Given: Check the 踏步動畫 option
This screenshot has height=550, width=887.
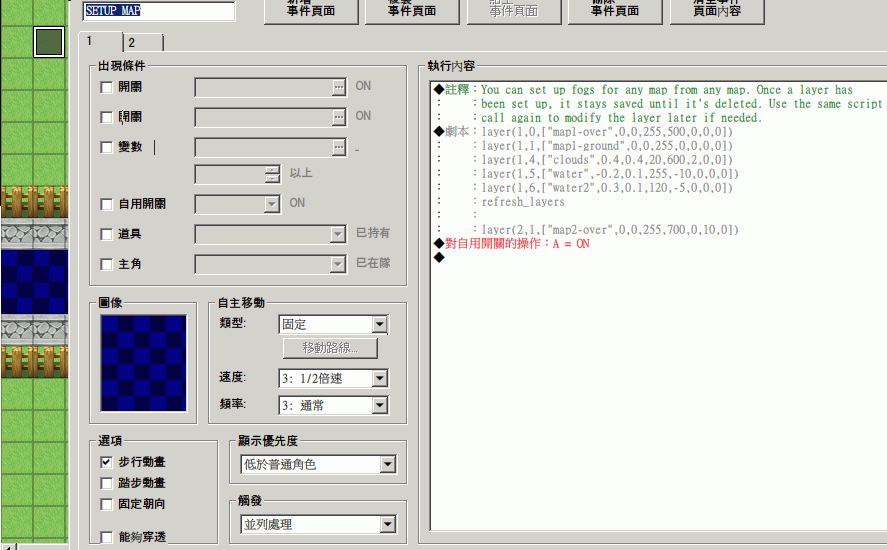Looking at the screenshot, I should coord(106,483).
